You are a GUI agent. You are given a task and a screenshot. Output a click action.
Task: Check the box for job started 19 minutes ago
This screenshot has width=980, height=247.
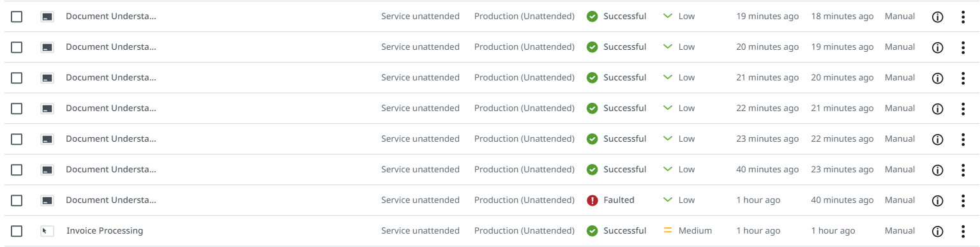(x=17, y=17)
